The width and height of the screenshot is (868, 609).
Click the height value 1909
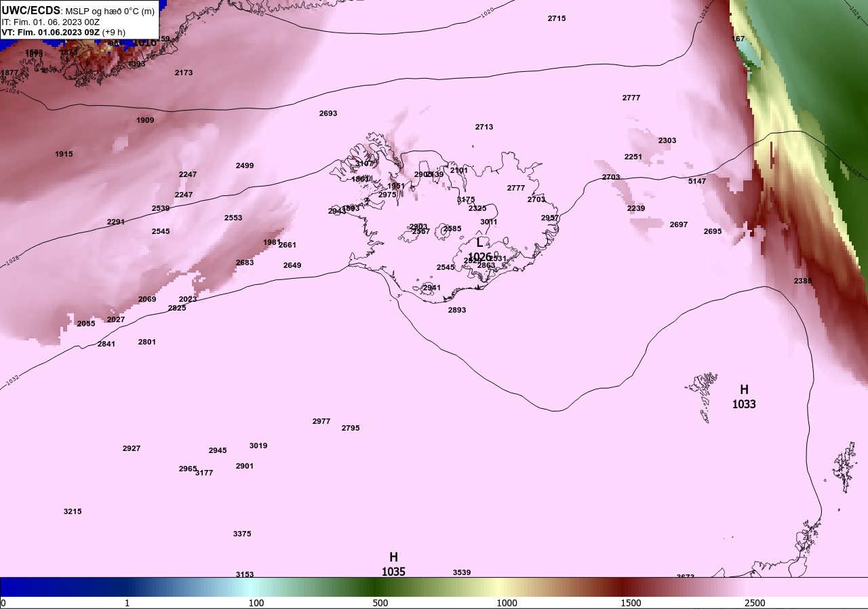pos(145,120)
